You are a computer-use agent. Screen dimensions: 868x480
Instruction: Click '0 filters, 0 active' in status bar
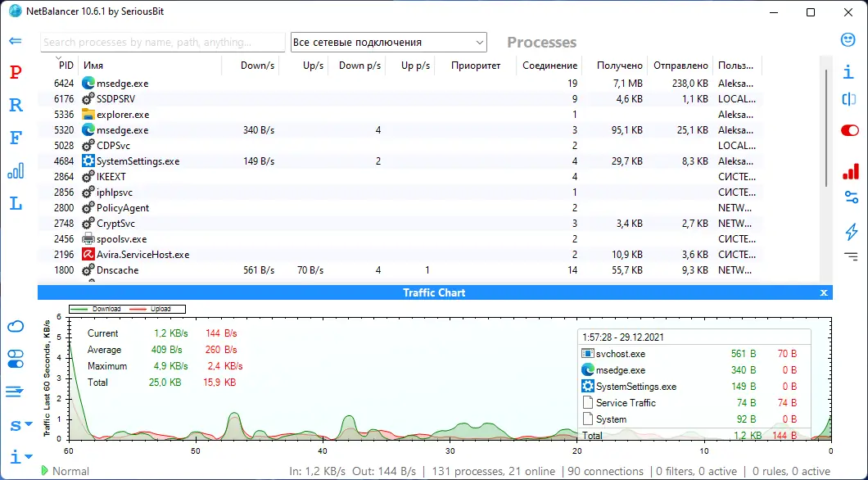tap(696, 471)
